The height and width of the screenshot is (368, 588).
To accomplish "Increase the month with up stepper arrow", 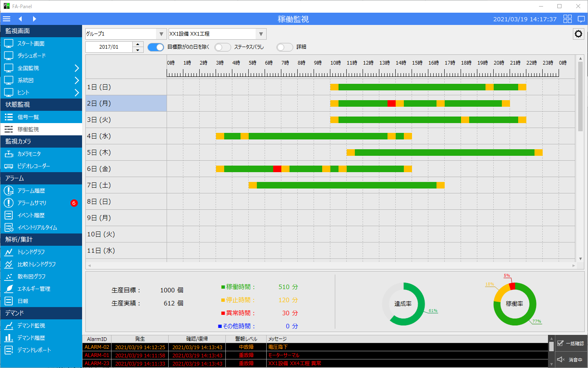I will pos(138,44).
